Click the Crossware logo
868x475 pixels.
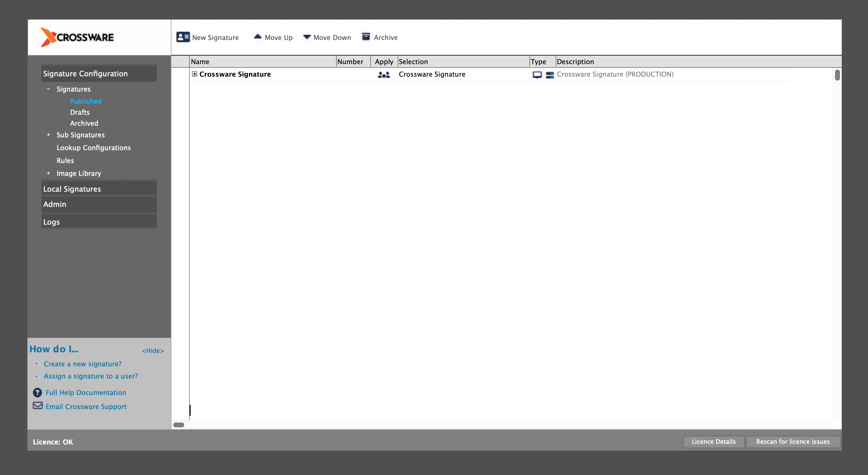77,37
